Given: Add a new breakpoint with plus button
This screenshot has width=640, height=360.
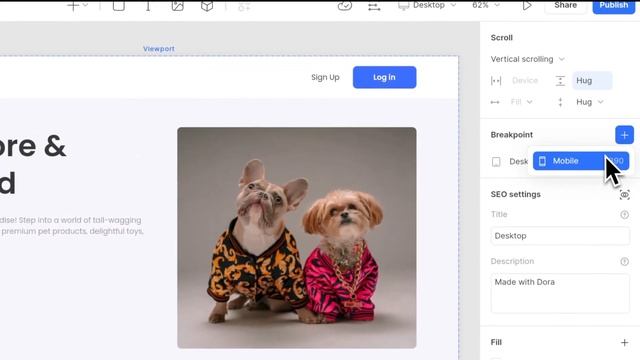Looking at the screenshot, I should [x=624, y=135].
